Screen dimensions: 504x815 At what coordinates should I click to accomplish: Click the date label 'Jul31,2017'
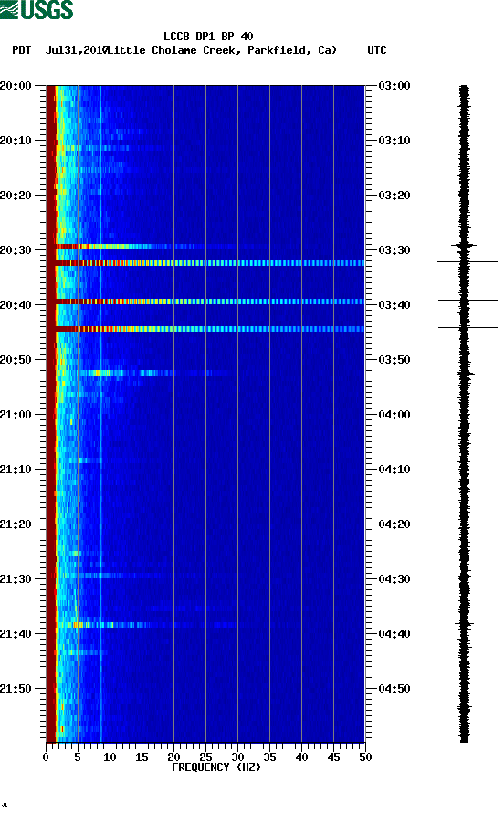(76, 50)
